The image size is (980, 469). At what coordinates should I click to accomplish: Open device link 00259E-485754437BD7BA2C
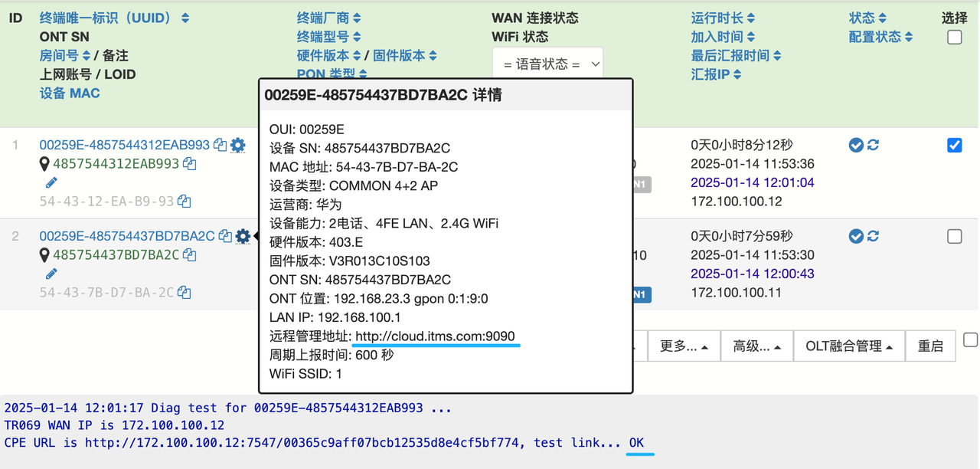click(127, 236)
